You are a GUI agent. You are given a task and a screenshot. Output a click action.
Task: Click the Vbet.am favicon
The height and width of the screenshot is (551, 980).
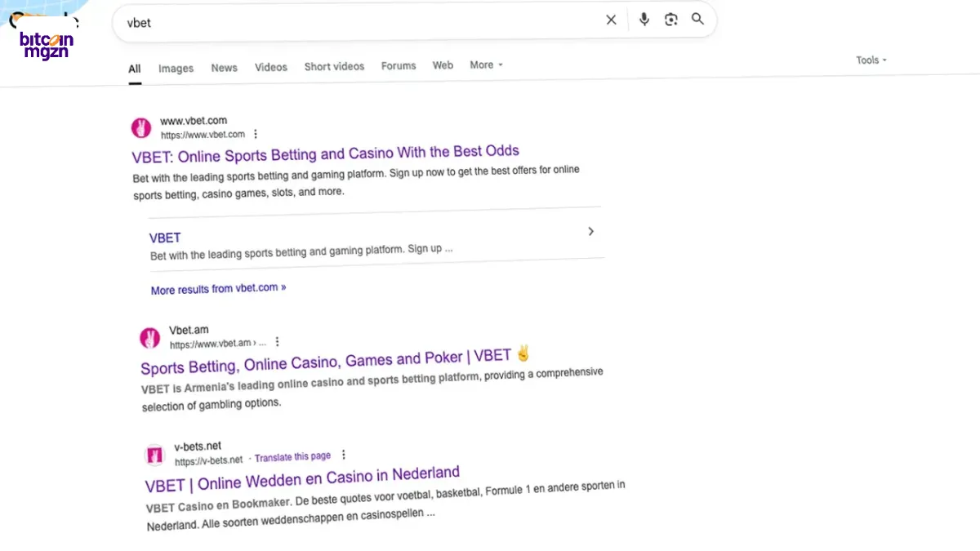[x=150, y=338]
